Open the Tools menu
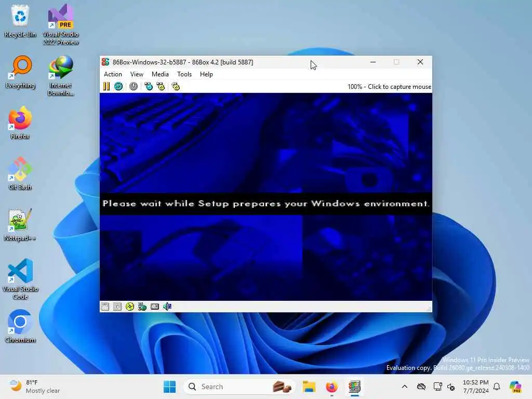The height and width of the screenshot is (399, 532). tap(184, 74)
